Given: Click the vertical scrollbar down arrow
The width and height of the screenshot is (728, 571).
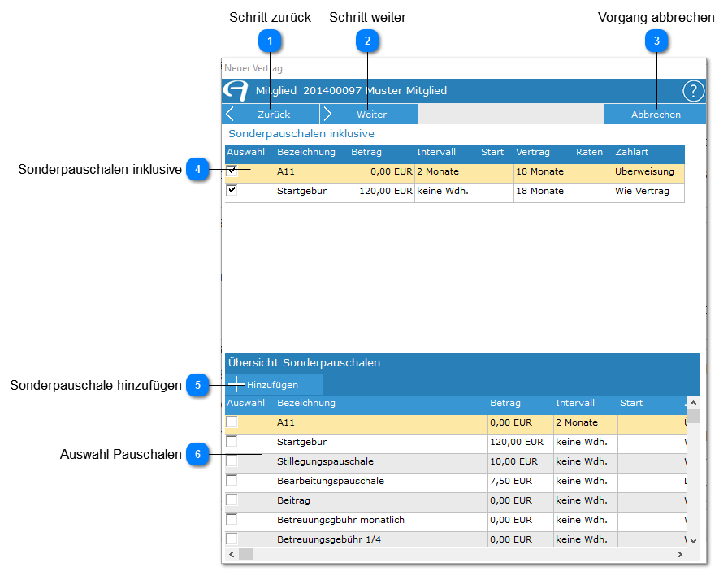Looking at the screenshot, I should point(693,540).
